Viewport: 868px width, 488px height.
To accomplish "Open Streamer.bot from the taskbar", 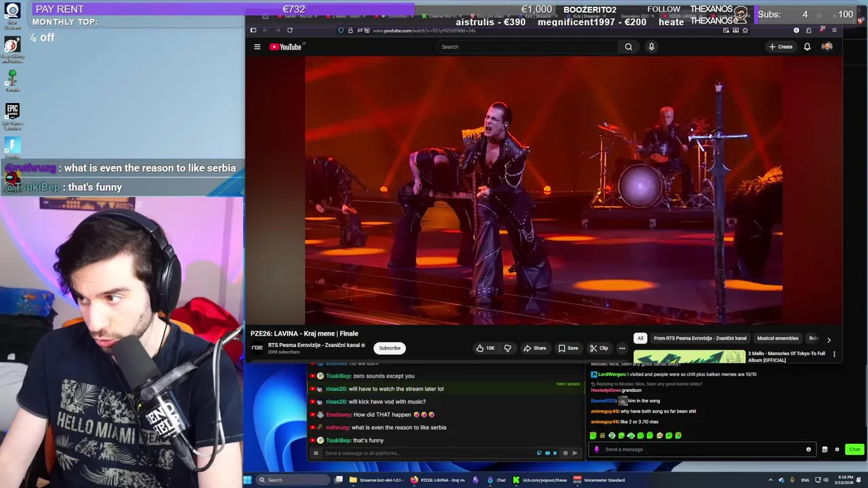I will click(377, 480).
